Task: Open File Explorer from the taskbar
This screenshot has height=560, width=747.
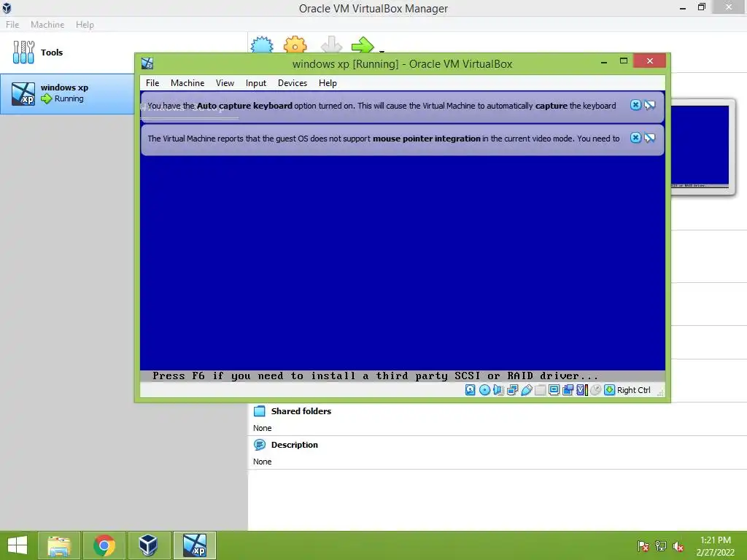Action: pyautogui.click(x=59, y=545)
